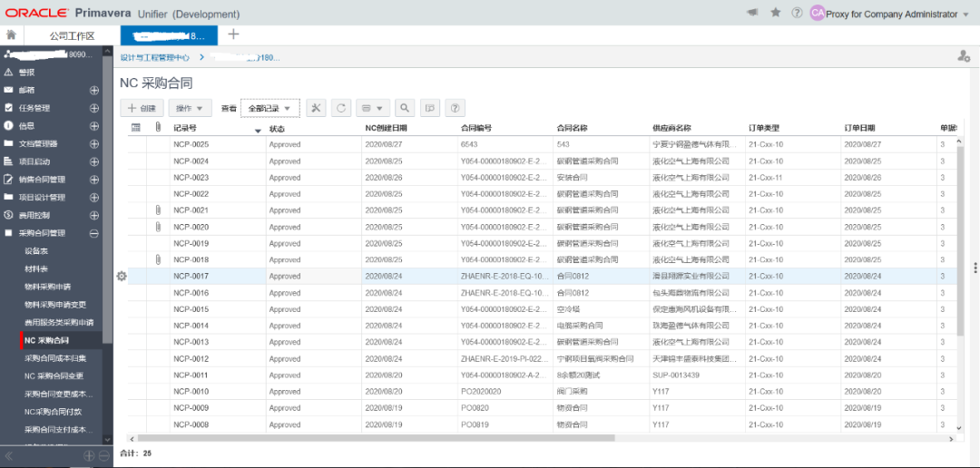Click the CA user avatar

[x=818, y=13]
